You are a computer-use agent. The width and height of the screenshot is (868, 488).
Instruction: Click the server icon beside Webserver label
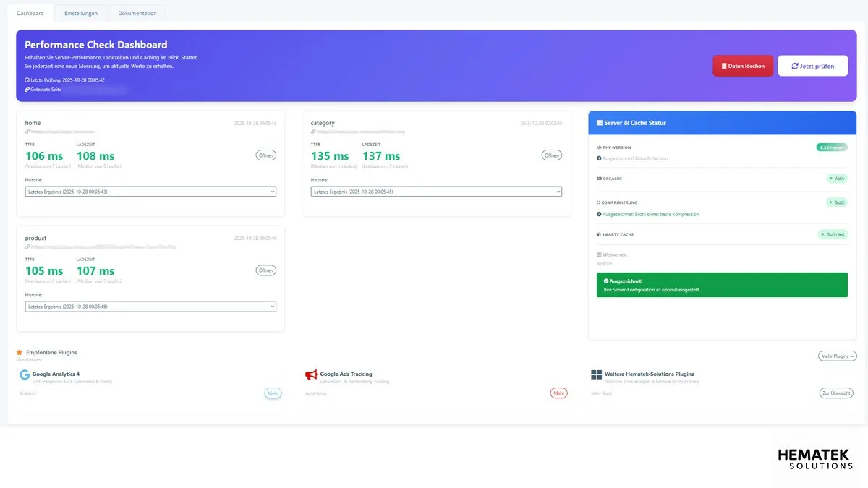599,254
